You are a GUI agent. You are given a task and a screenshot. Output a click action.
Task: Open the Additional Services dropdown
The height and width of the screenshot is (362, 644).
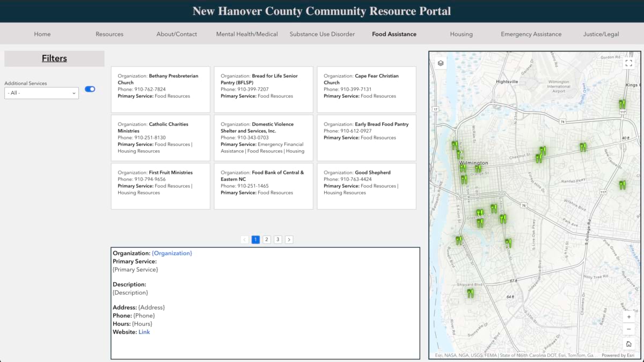42,93
